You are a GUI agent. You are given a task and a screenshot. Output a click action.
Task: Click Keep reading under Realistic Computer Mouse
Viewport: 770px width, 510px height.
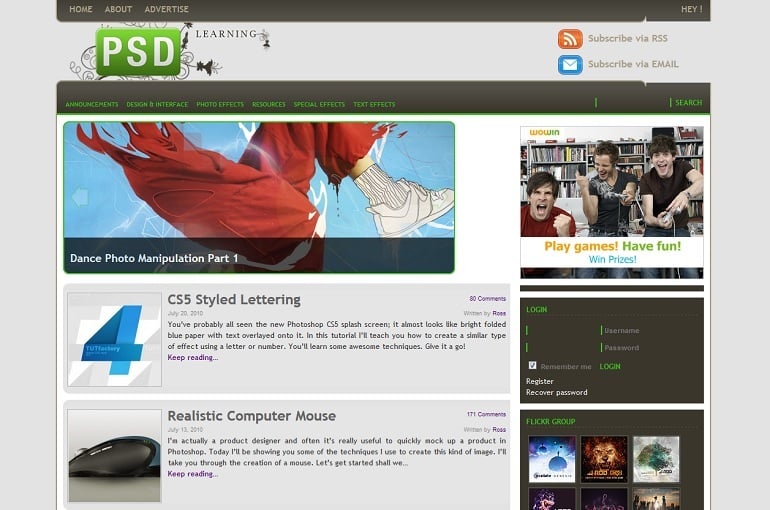click(192, 474)
